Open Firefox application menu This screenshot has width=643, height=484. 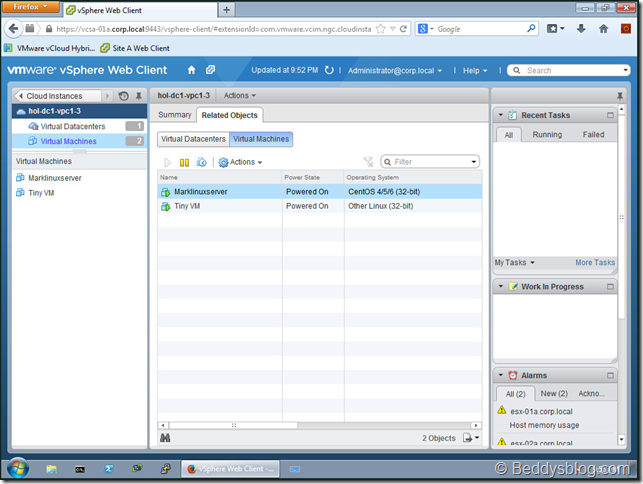(30, 7)
